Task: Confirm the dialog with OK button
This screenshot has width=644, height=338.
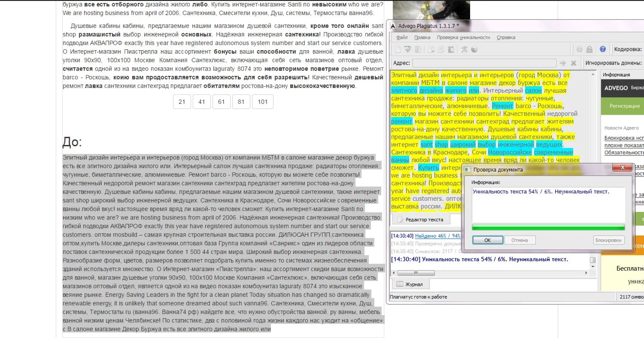Action: tap(487, 240)
